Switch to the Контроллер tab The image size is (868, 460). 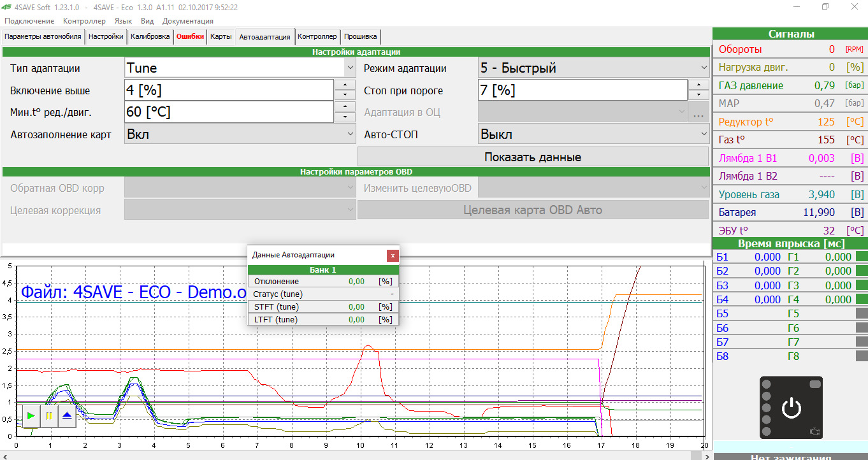point(317,36)
